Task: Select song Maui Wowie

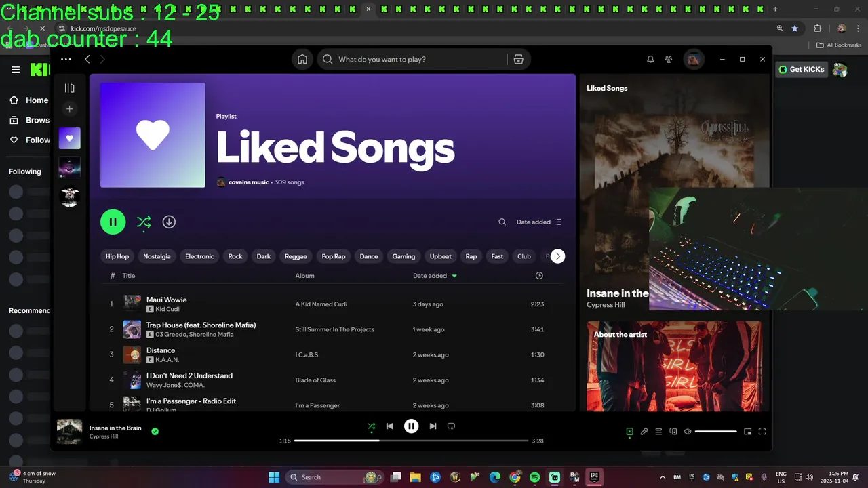Action: [x=166, y=300]
